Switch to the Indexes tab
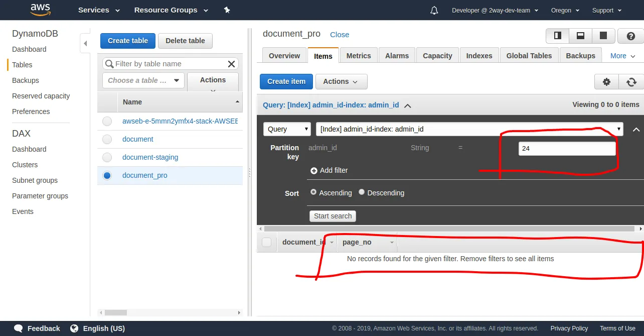The height and width of the screenshot is (336, 644). [479, 56]
